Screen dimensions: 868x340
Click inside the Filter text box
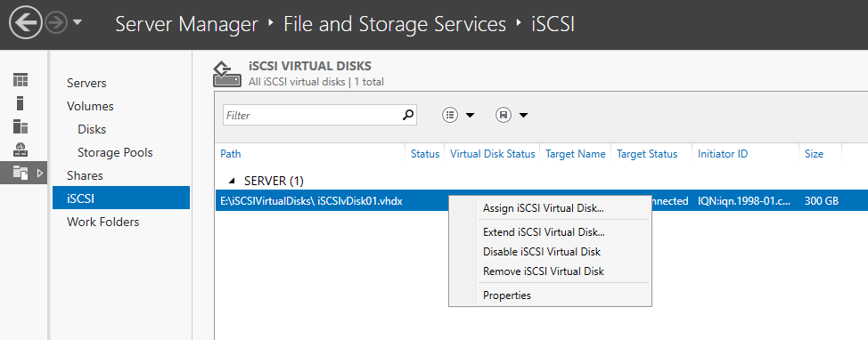(x=312, y=115)
